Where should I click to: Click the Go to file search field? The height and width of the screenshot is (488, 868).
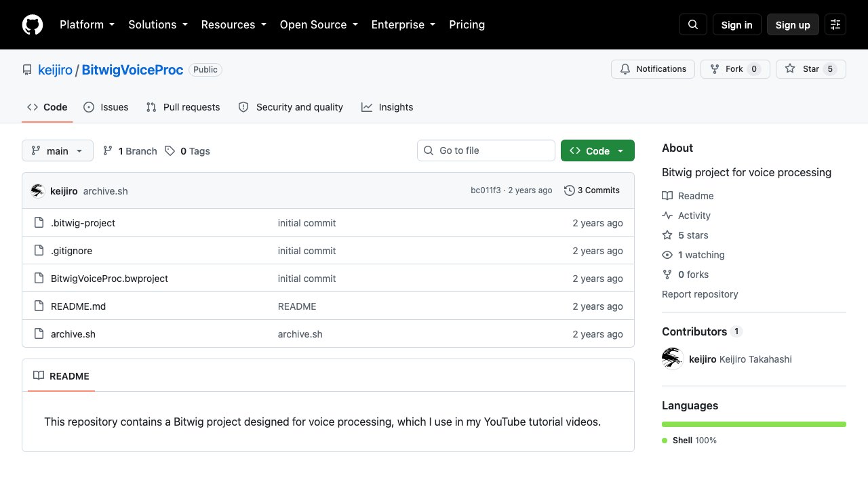point(486,150)
